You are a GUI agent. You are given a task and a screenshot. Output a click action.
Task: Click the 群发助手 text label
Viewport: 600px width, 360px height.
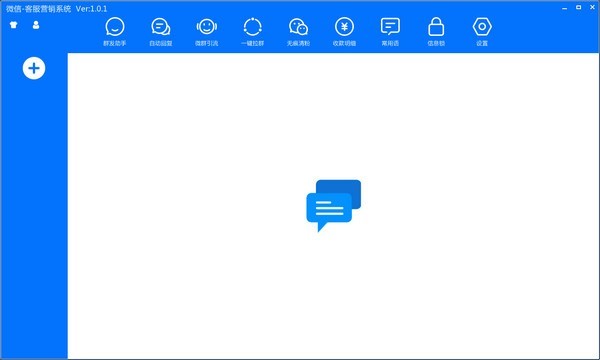point(115,43)
